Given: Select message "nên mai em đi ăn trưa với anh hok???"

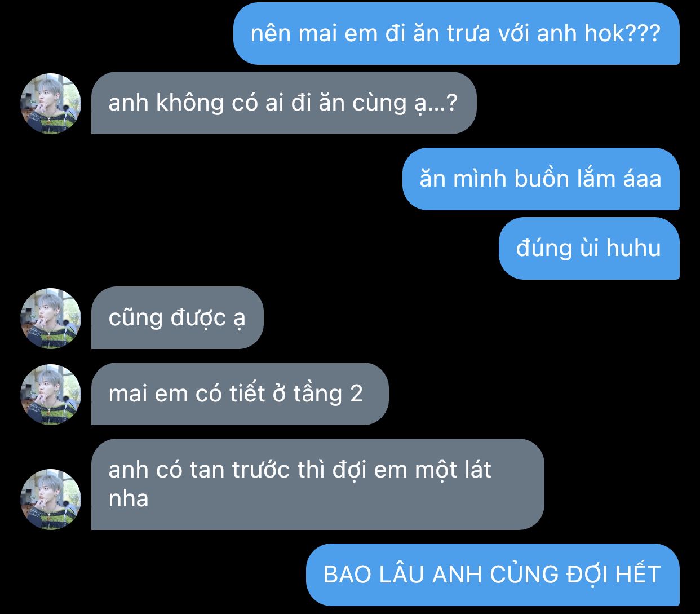Looking at the screenshot, I should (457, 34).
